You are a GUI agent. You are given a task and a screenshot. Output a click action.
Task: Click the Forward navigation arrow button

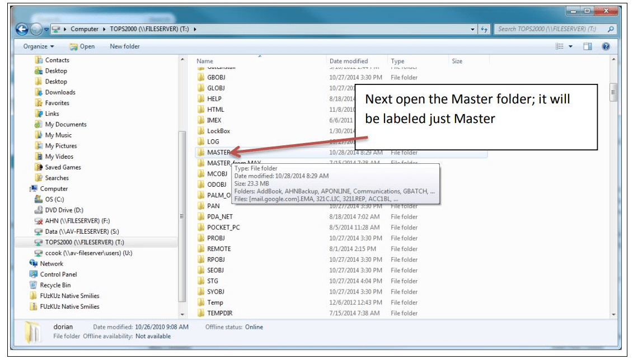point(36,29)
